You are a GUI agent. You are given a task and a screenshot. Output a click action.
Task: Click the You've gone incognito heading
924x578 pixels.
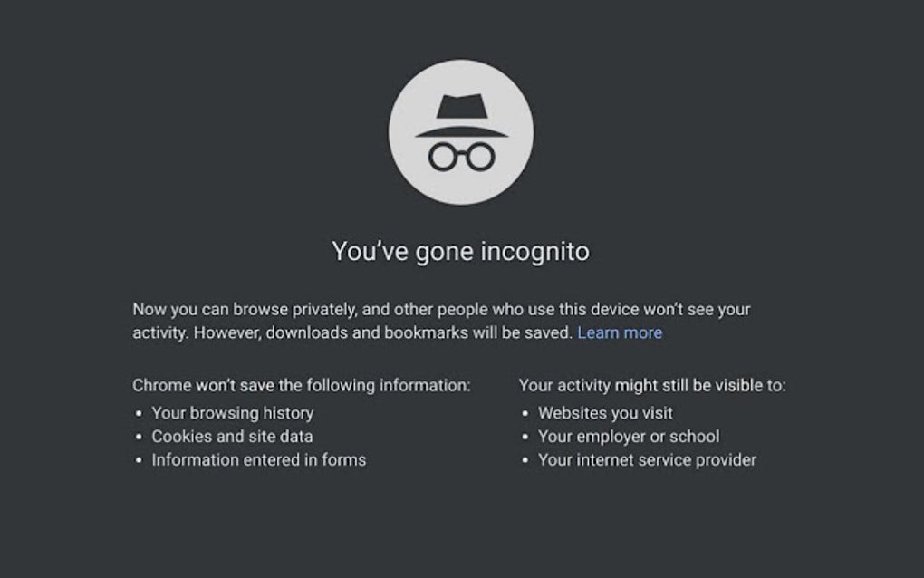(x=462, y=252)
